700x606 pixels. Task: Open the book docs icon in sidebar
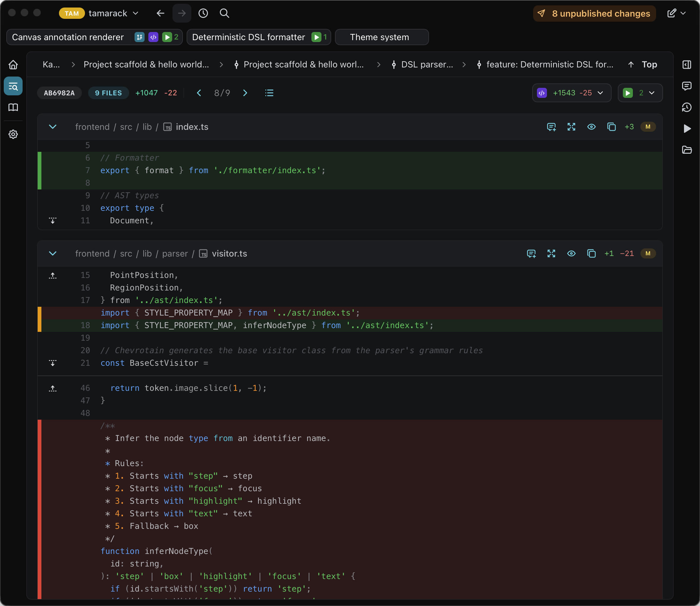(13, 108)
